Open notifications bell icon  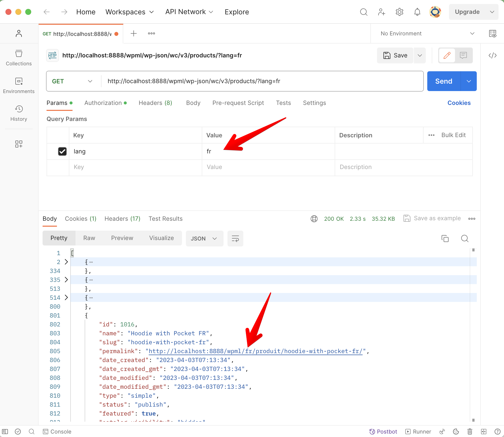[x=417, y=12]
